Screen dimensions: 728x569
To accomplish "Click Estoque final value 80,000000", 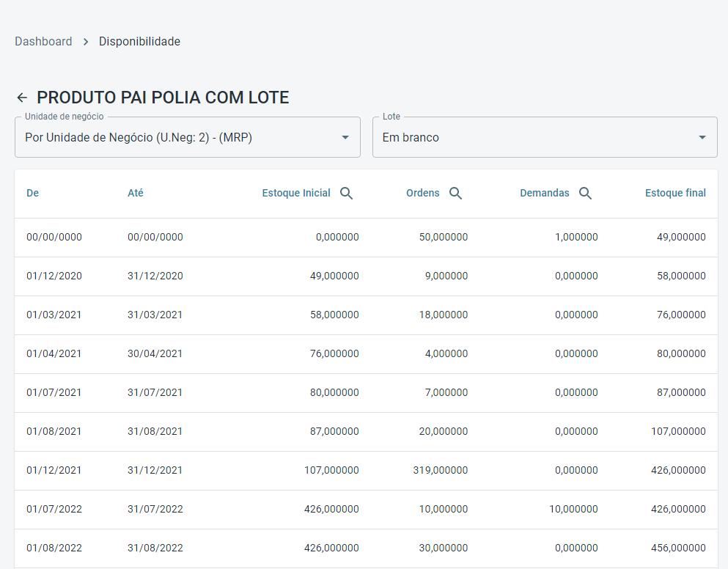I will pyautogui.click(x=681, y=354).
